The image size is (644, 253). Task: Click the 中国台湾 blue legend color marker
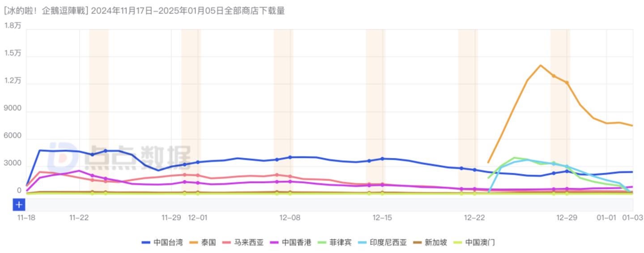pyautogui.click(x=146, y=243)
